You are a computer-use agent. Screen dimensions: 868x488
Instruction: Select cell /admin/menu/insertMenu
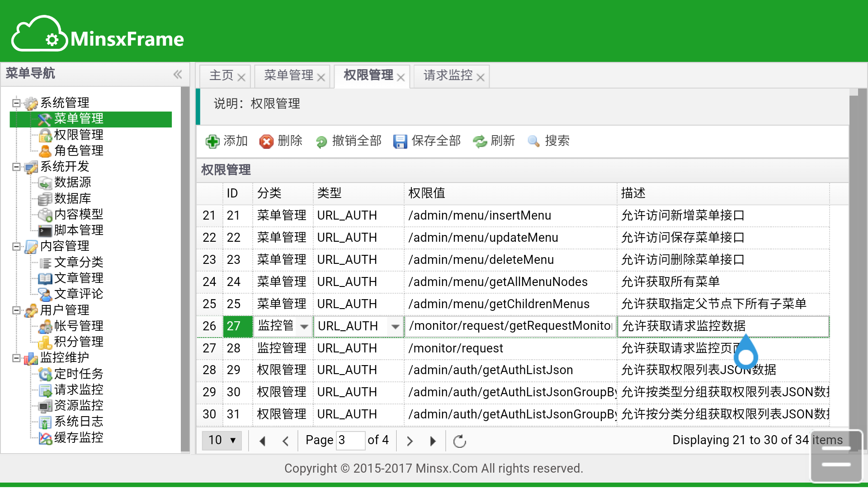(510, 216)
